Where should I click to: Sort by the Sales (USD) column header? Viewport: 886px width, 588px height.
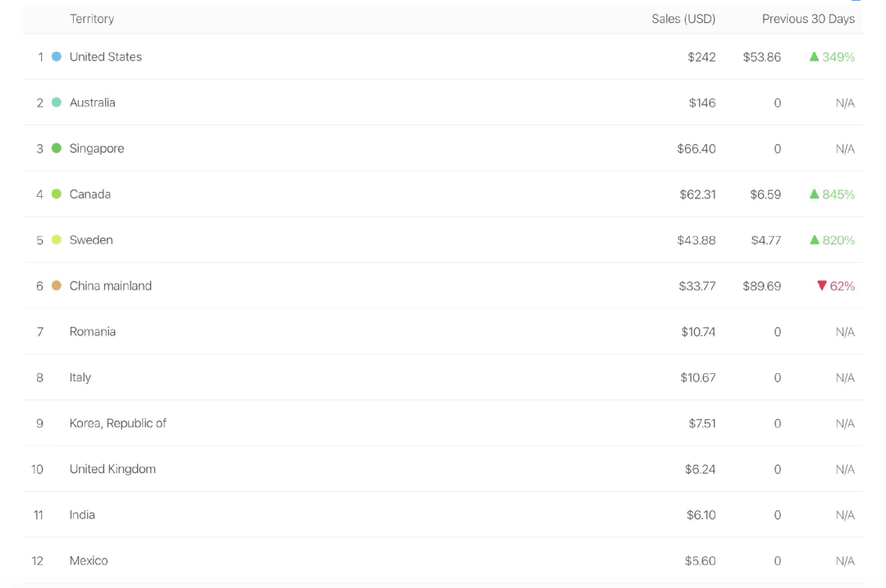coord(683,19)
